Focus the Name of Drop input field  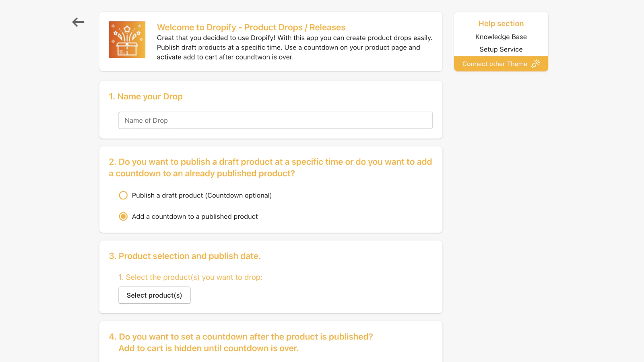click(275, 120)
